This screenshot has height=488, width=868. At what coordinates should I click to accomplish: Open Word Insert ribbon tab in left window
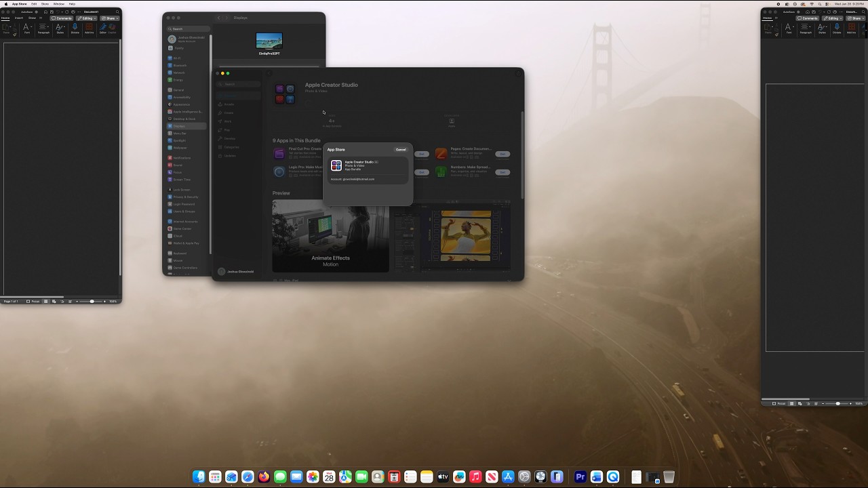[19, 18]
